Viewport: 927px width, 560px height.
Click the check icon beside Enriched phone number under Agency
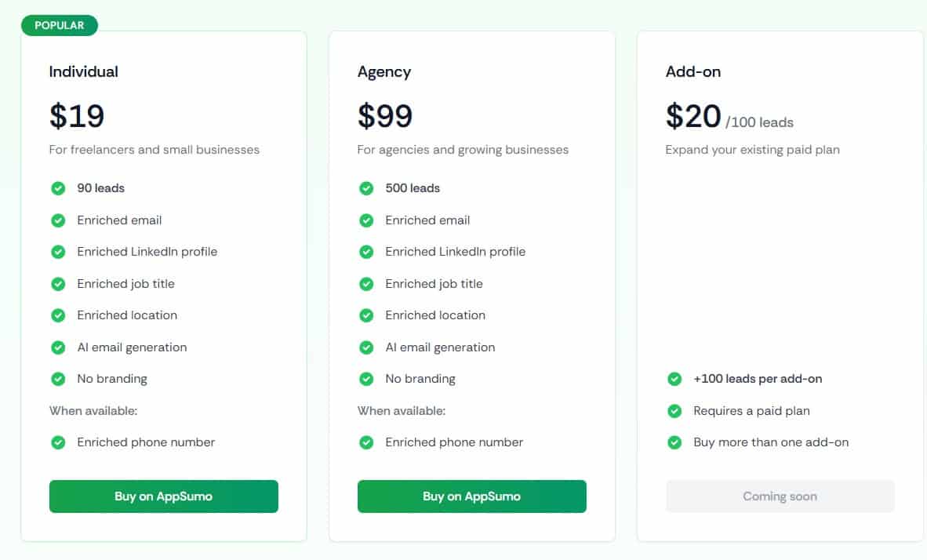pos(366,442)
